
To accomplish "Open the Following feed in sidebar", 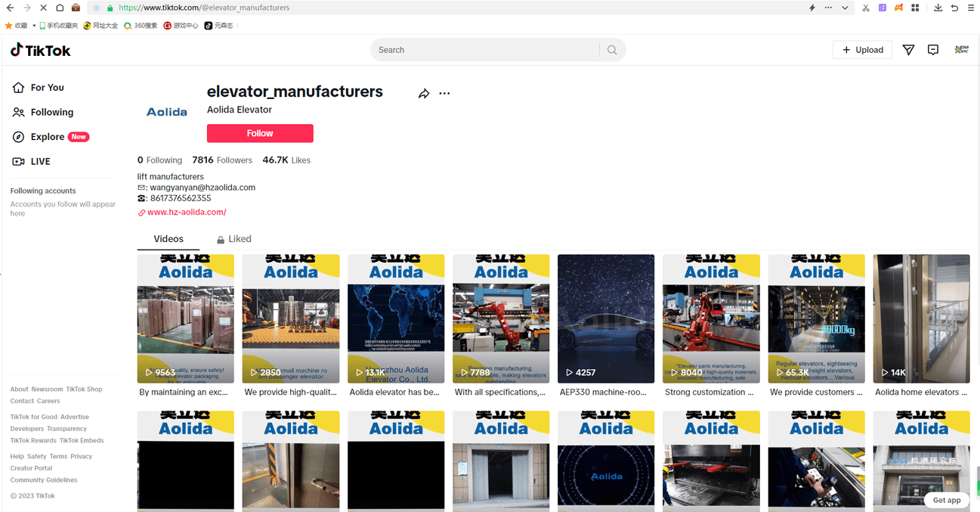I will pos(43,112).
